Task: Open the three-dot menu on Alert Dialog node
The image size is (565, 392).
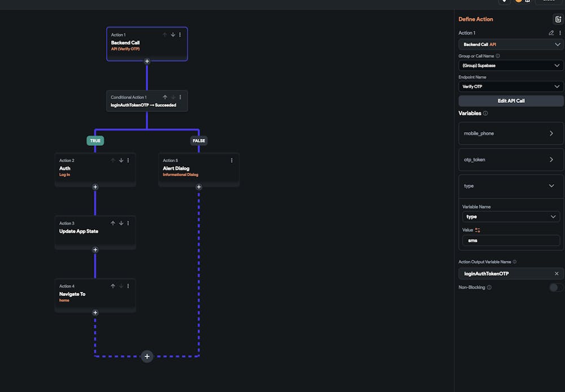Action: [x=232, y=160]
